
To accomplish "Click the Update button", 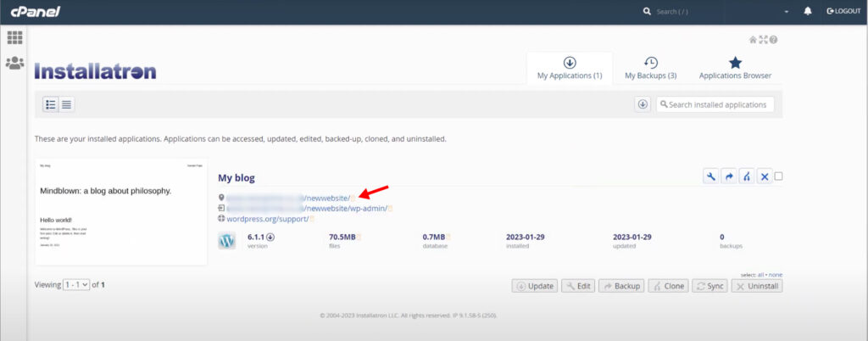I will (535, 286).
